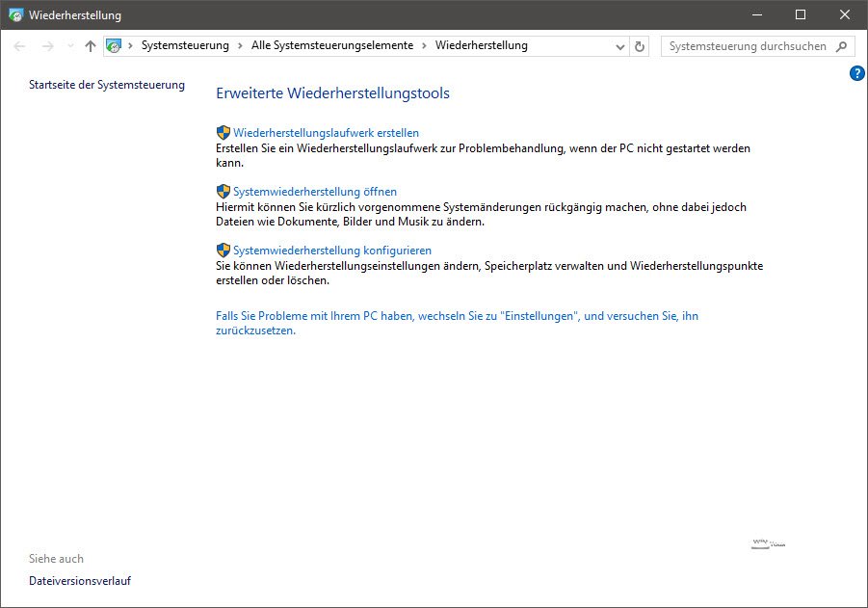The width and height of the screenshot is (868, 608).
Task: Click the Erweiterte Wiederherstellungstools heading
Action: coord(332,93)
